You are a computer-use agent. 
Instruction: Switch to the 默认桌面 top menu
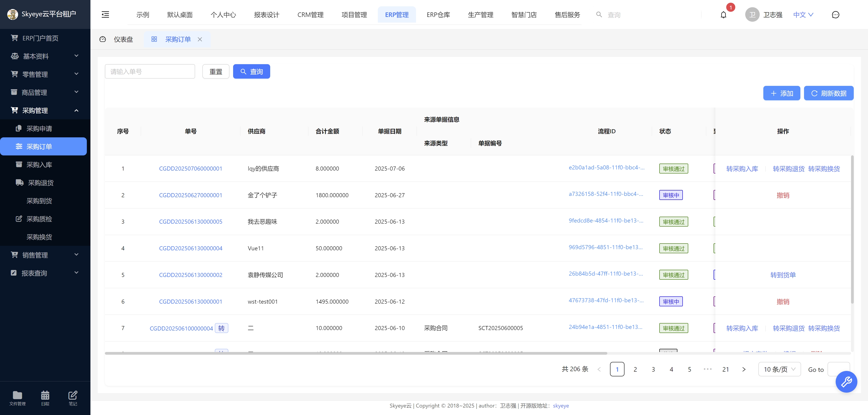[x=180, y=15]
